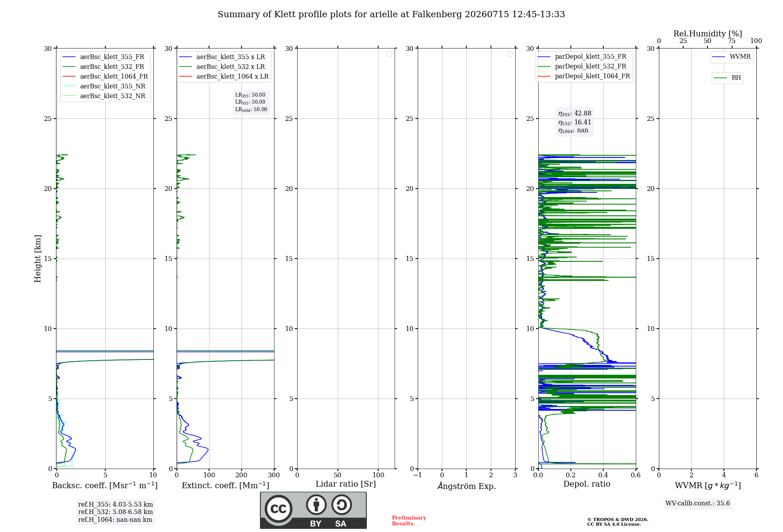Image resolution: width=783 pixels, height=532 pixels.
Task: Click the aerBsc_klett_1064 x LR legend entry
Action: click(224, 77)
